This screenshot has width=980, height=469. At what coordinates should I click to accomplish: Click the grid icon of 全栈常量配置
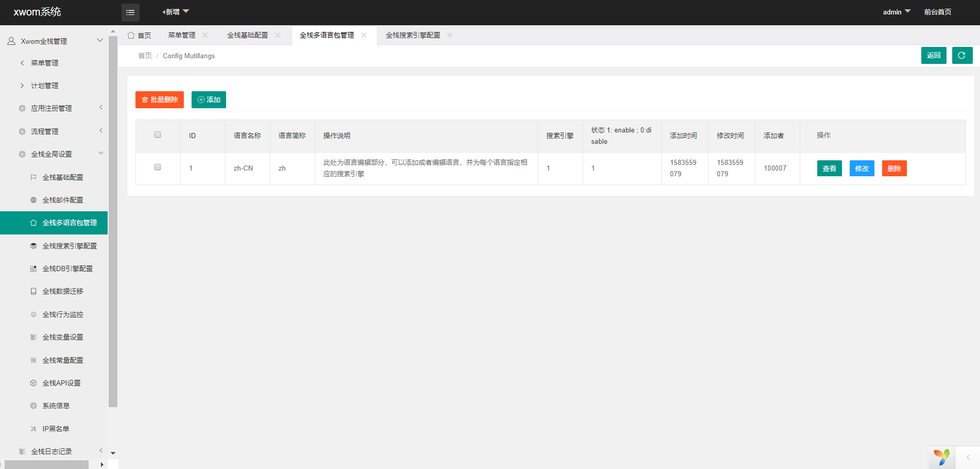tap(33, 360)
